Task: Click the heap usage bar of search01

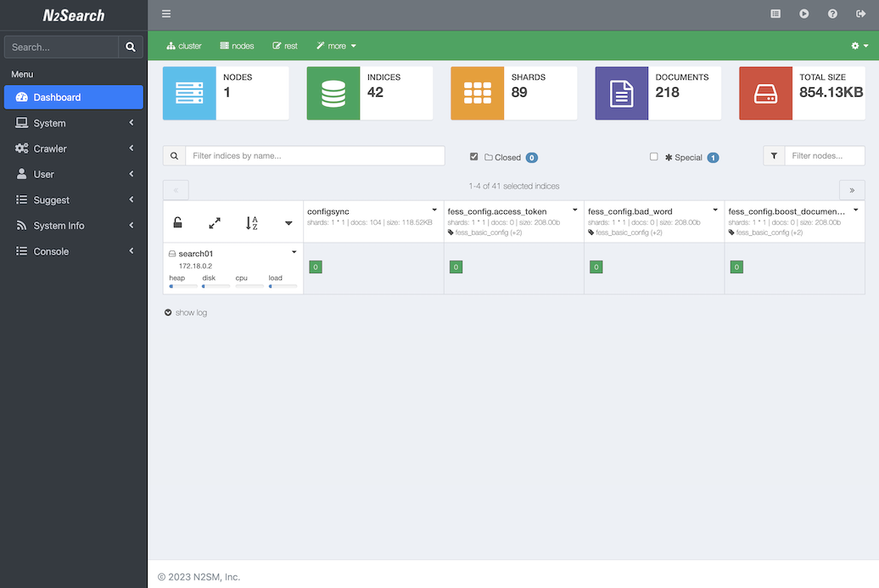Action: point(183,287)
